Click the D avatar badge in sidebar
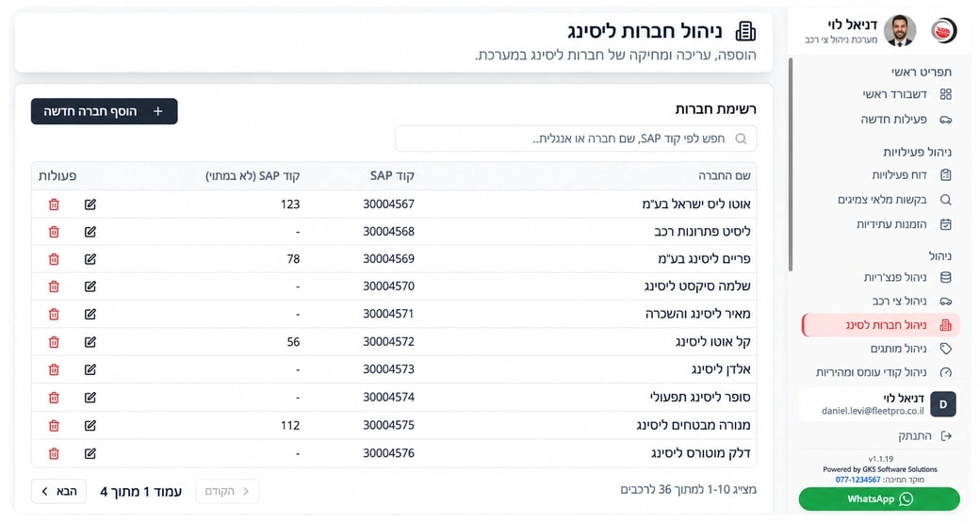The width and height of the screenshot is (980, 522). pos(943,404)
